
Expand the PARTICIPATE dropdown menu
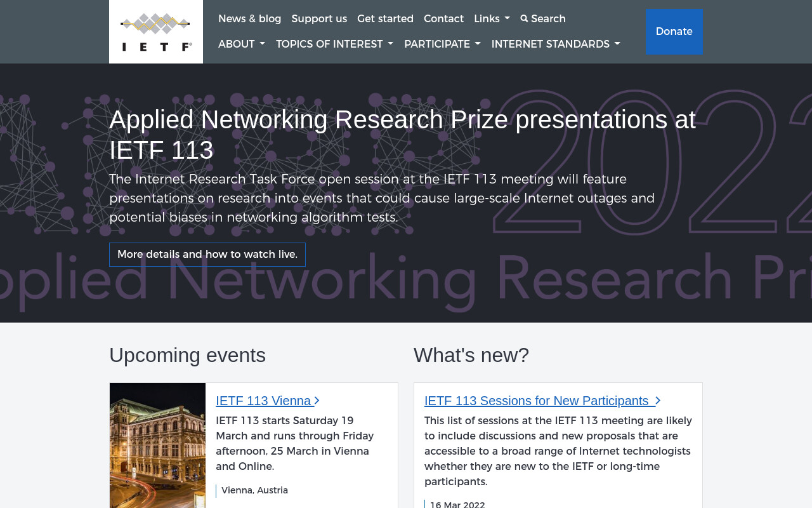tap(442, 44)
